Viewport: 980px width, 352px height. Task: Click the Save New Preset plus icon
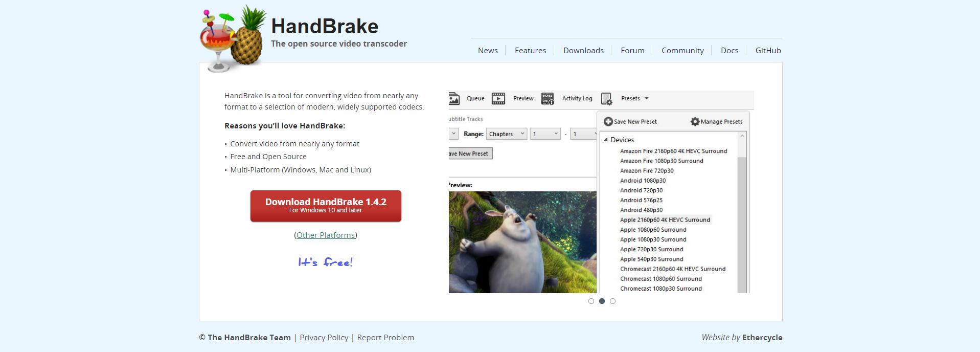[x=608, y=122]
